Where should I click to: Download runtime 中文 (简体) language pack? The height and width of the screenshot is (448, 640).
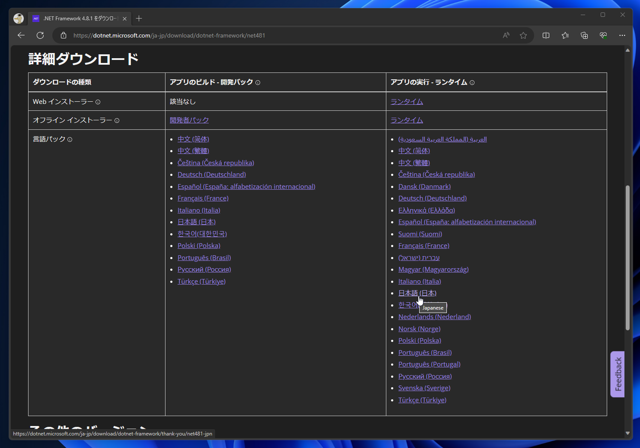[x=414, y=151]
